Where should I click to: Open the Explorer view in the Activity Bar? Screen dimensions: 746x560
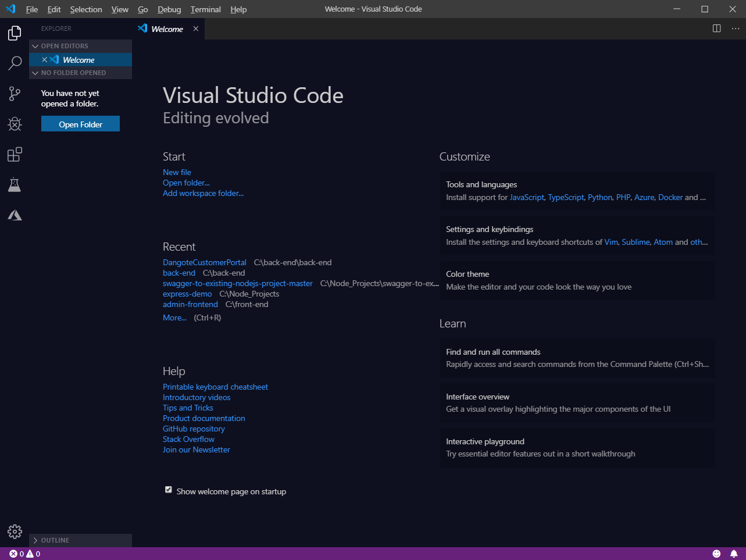pyautogui.click(x=14, y=33)
